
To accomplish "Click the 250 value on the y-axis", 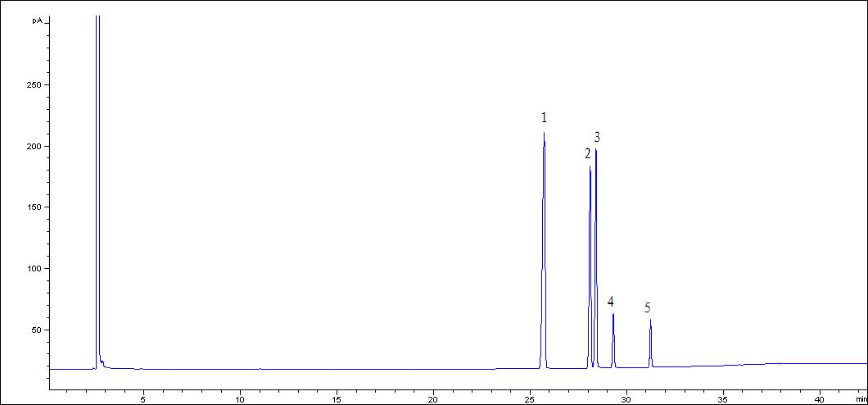I will (34, 85).
